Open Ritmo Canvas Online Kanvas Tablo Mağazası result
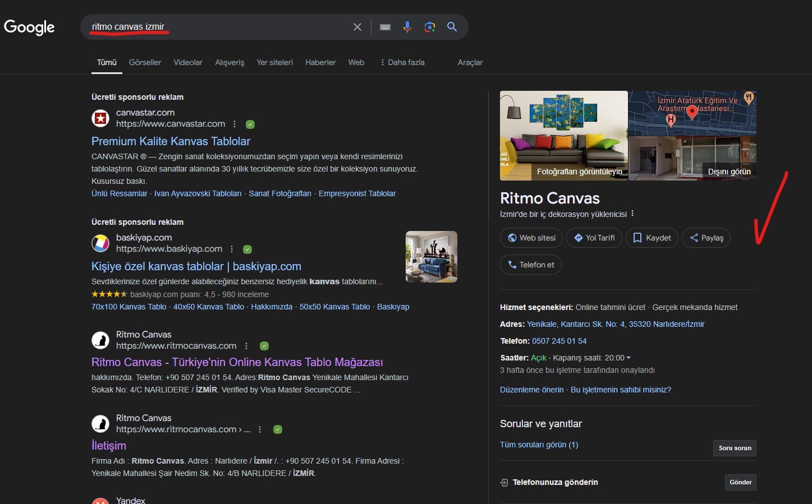The width and height of the screenshot is (812, 504). tap(237, 362)
